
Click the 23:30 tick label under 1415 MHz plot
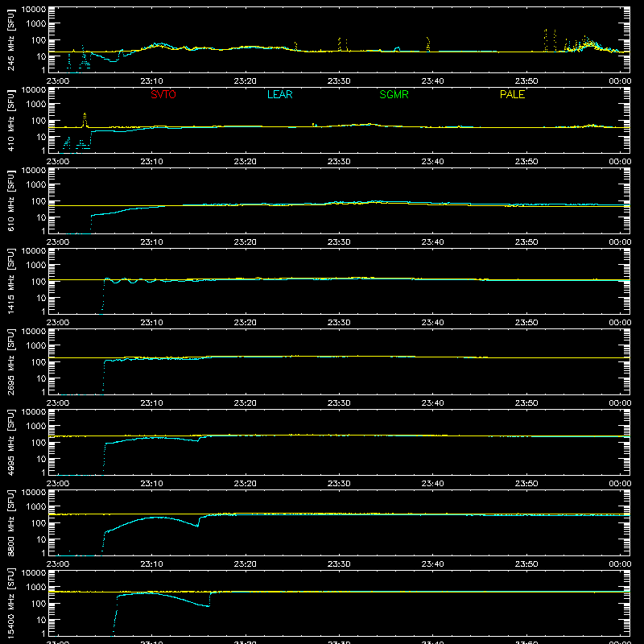point(339,323)
